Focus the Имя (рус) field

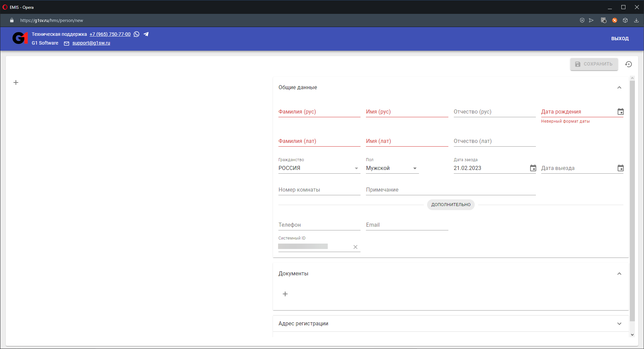pos(407,112)
